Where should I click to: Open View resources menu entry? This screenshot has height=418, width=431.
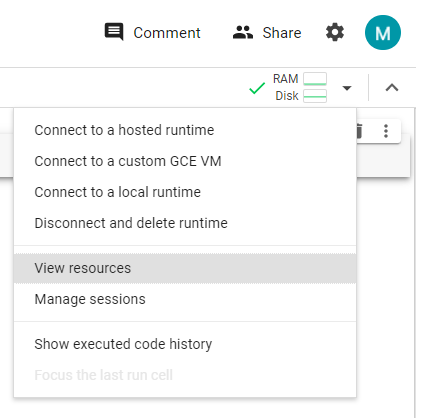tap(185, 268)
